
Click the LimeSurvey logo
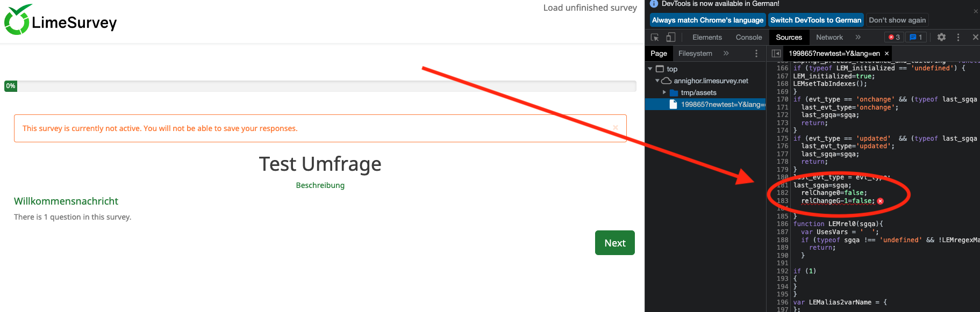[x=60, y=20]
